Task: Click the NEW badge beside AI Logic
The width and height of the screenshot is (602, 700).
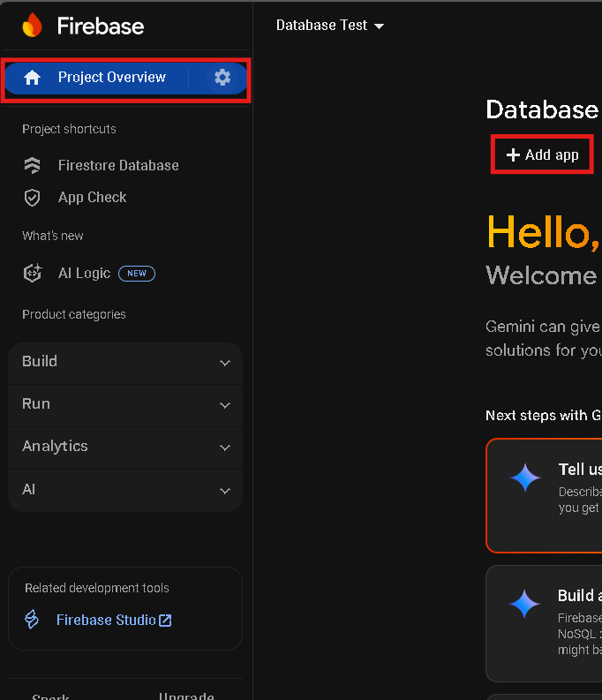Action: [x=137, y=274]
